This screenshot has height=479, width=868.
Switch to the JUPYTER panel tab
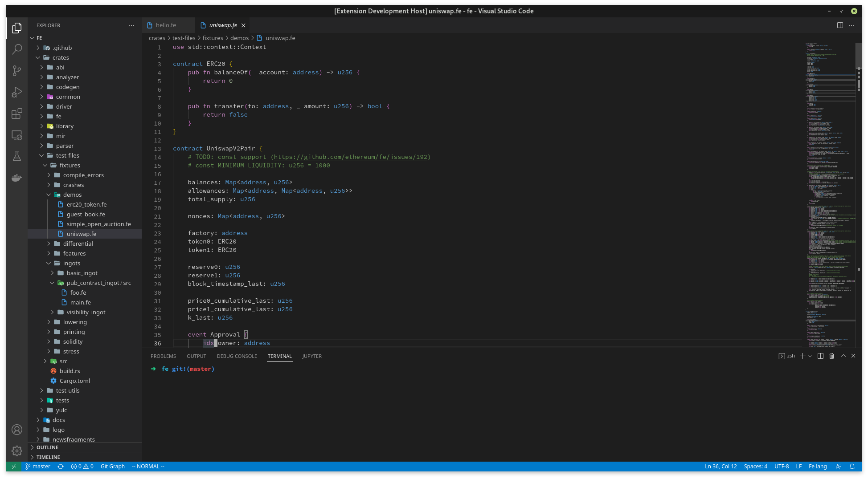pyautogui.click(x=311, y=356)
